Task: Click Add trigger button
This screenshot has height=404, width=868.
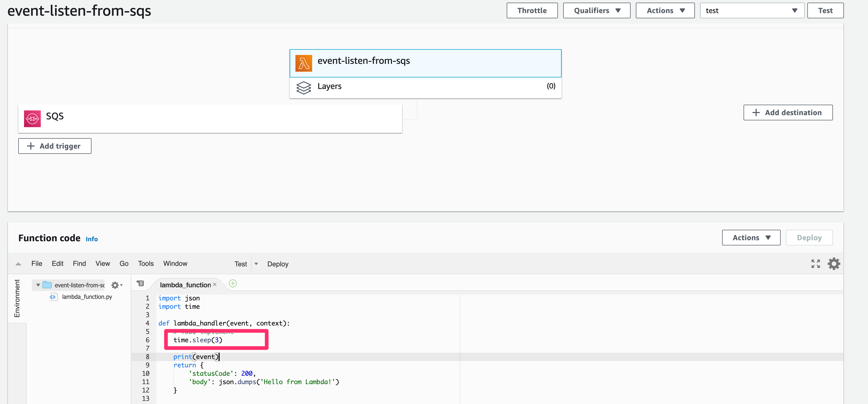Action: pos(55,146)
